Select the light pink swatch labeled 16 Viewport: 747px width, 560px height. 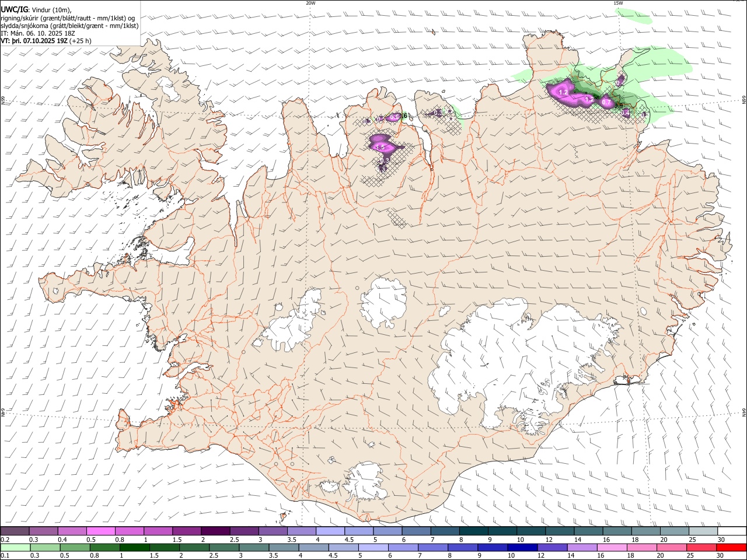click(x=611, y=547)
